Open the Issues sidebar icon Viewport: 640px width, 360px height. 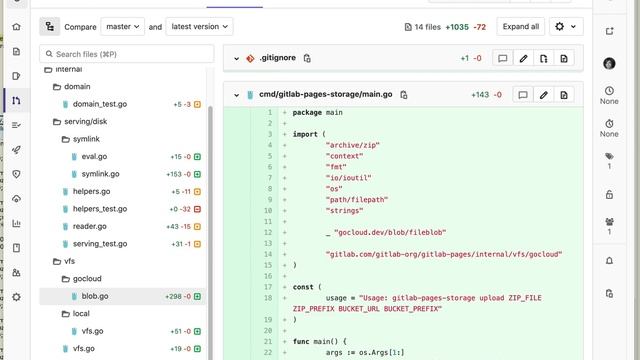[16, 76]
